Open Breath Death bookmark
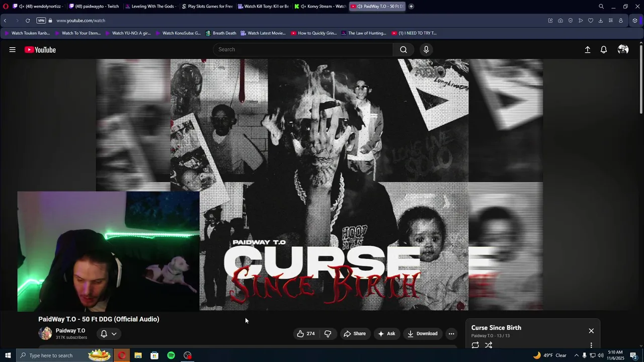Image resolution: width=644 pixels, height=362 pixels. tap(221, 33)
